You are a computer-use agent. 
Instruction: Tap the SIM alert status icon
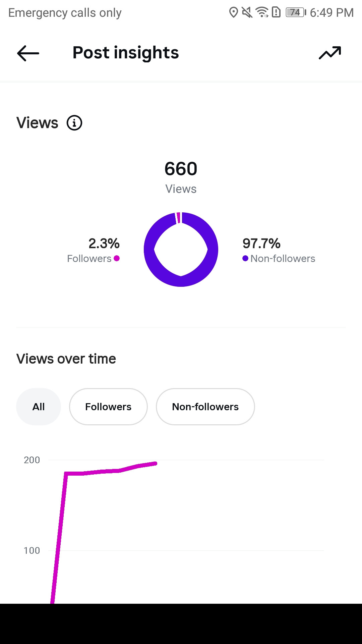click(276, 12)
